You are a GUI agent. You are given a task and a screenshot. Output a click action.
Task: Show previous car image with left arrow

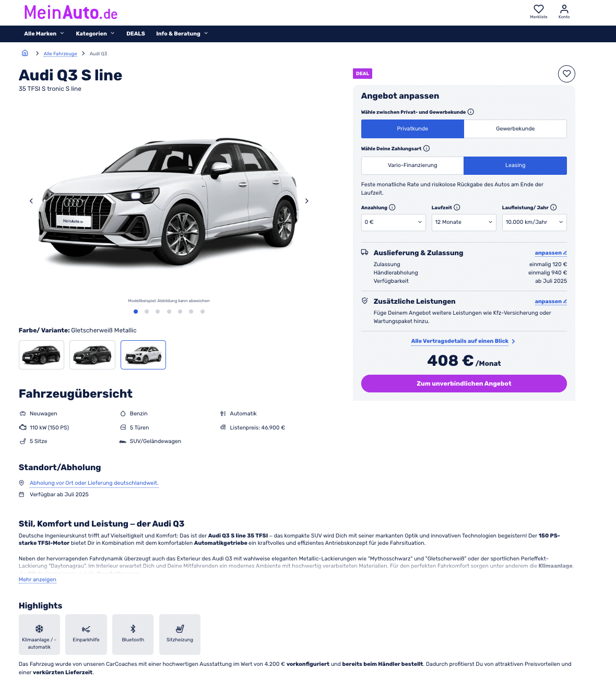pos(31,201)
